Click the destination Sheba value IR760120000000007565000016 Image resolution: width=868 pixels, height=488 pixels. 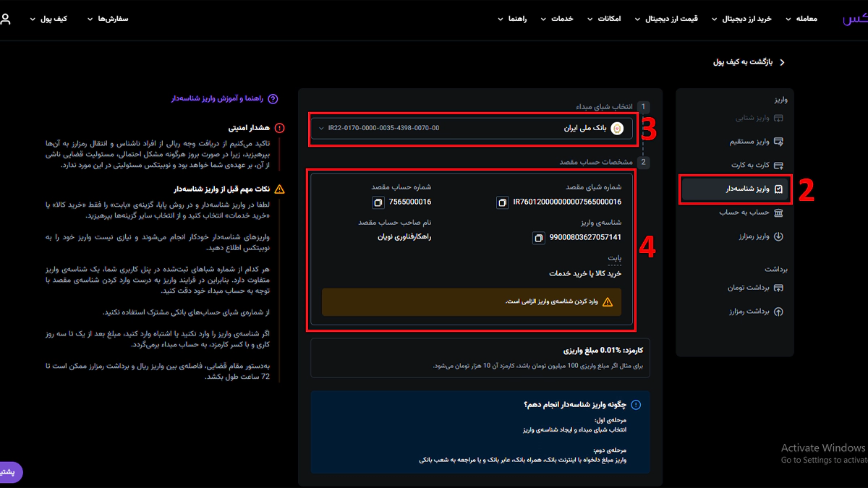click(567, 202)
